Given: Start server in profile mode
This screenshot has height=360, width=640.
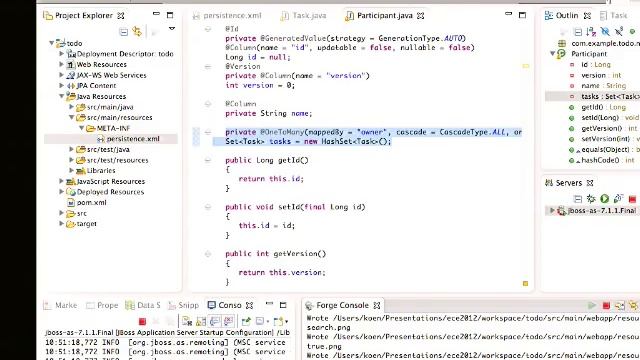Looking at the screenshot, I should pos(618,199).
